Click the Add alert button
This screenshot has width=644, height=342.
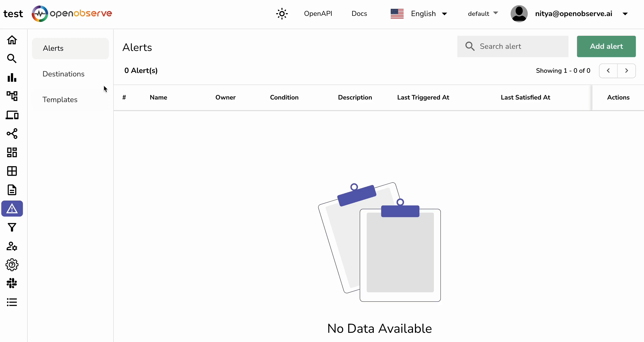[606, 46]
